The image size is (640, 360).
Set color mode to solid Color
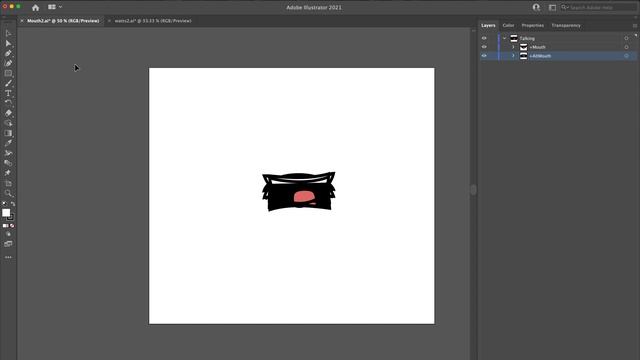4,226
